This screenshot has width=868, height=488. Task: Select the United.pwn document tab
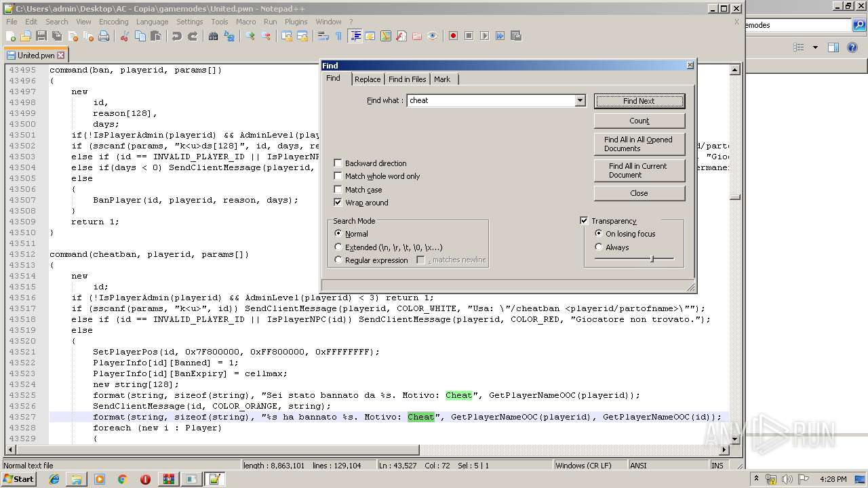coord(36,56)
